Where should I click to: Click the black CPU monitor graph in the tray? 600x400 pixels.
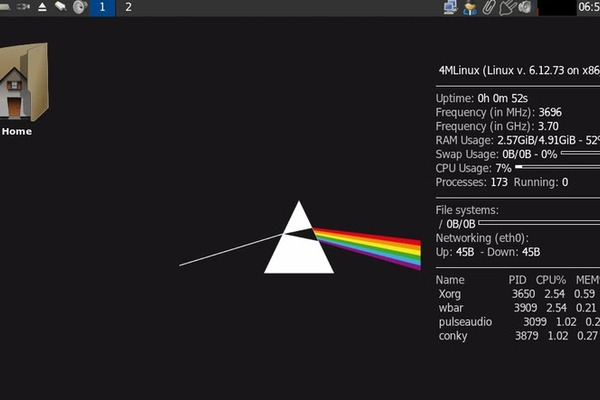557,8
